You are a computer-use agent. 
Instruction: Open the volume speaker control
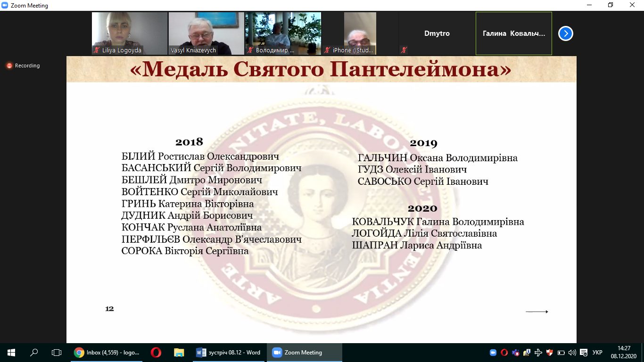(572, 353)
